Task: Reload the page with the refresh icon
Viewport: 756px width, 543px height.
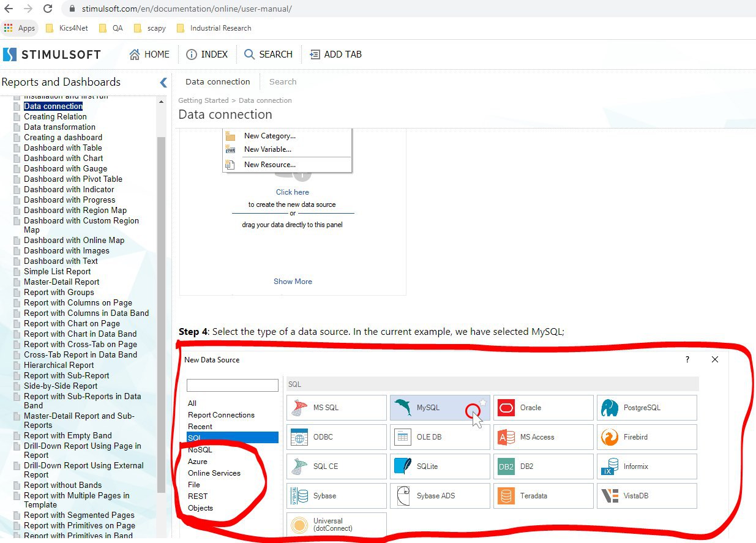Action: 48,9
